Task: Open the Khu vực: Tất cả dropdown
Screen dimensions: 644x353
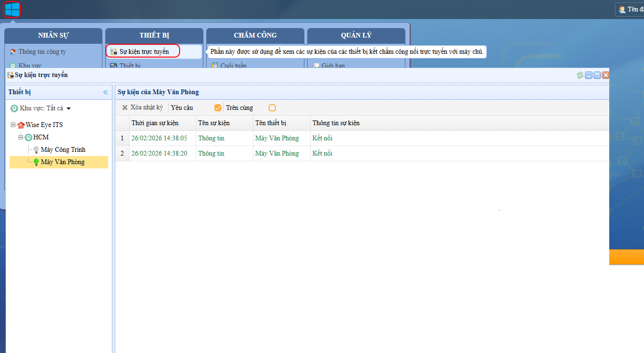Action: 69,108
